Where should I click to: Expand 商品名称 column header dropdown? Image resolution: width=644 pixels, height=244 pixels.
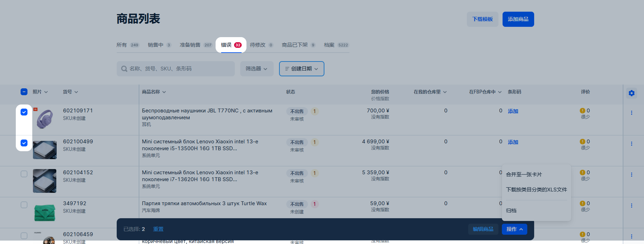pos(164,92)
